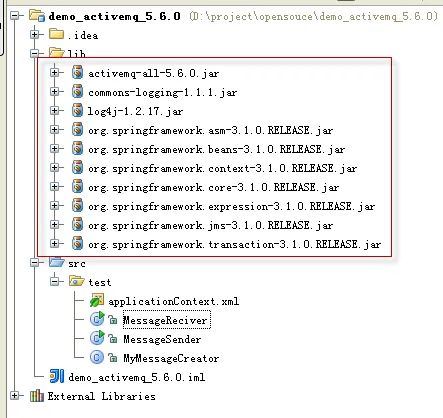
Task: Click the springframework.context jar icon
Action: point(77,167)
